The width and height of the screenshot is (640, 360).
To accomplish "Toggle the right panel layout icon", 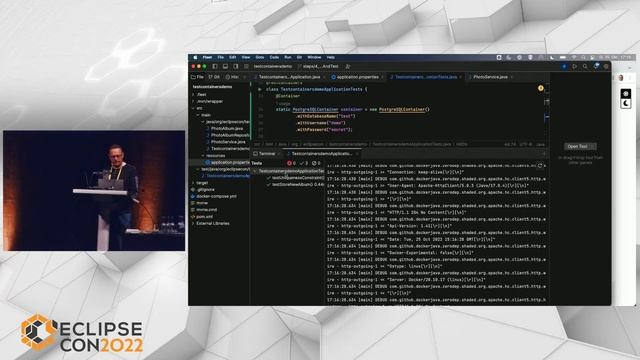I will 236,67.
